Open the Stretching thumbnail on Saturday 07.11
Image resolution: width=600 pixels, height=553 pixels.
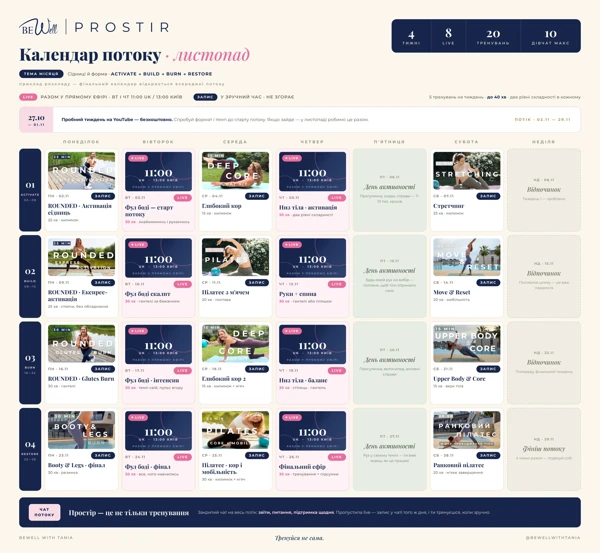pyautogui.click(x=466, y=171)
